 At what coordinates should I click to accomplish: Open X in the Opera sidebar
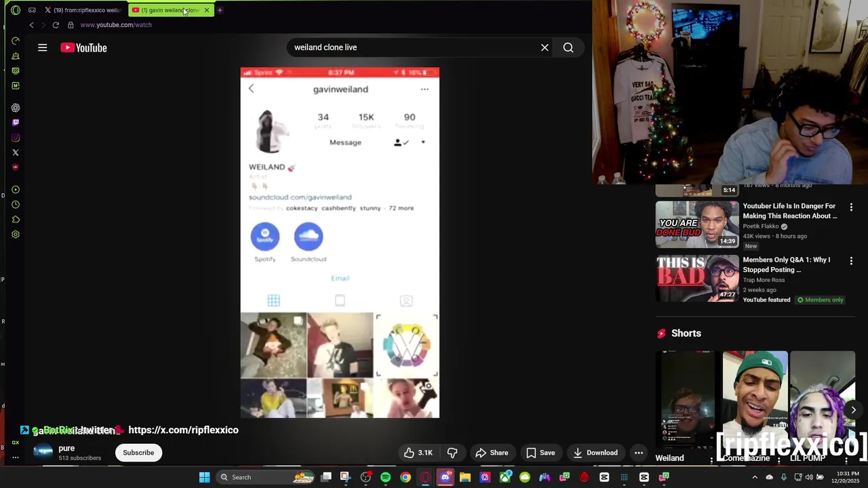[16, 152]
